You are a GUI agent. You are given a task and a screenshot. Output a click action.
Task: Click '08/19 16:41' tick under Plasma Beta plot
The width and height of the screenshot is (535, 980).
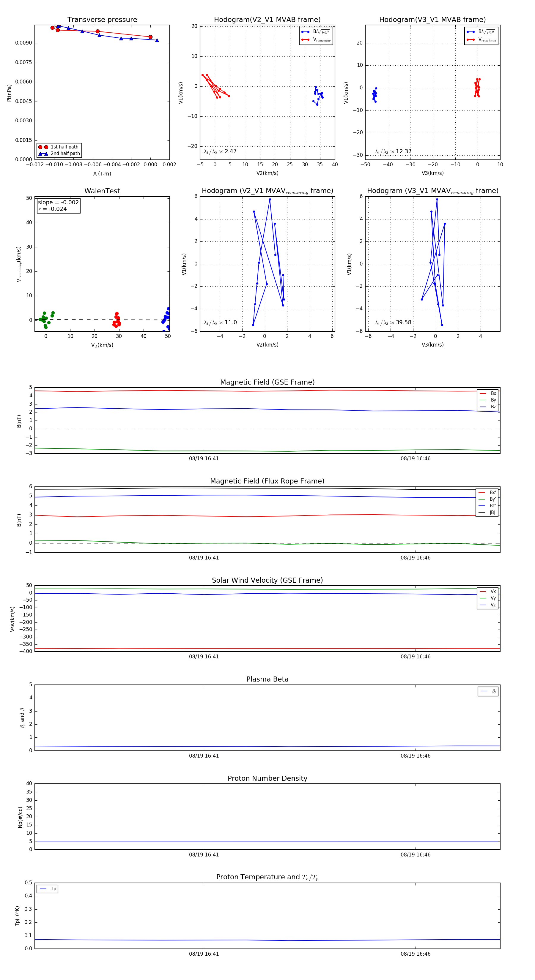[x=204, y=756]
